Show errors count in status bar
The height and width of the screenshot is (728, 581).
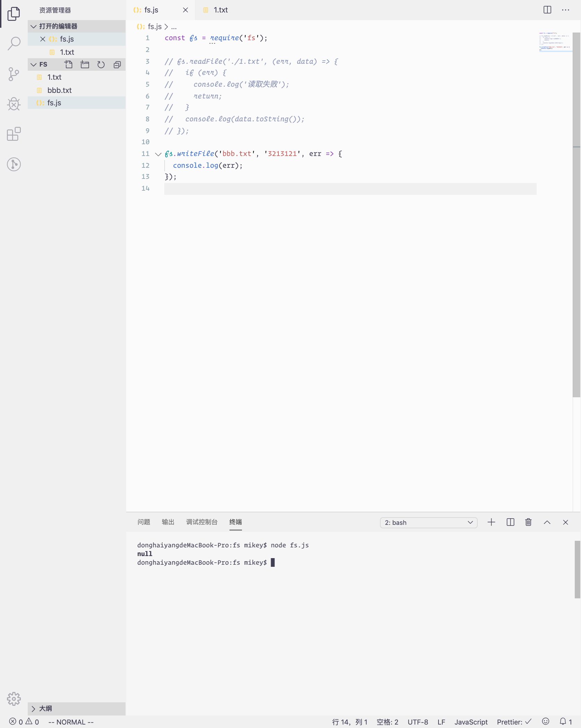[16, 721]
